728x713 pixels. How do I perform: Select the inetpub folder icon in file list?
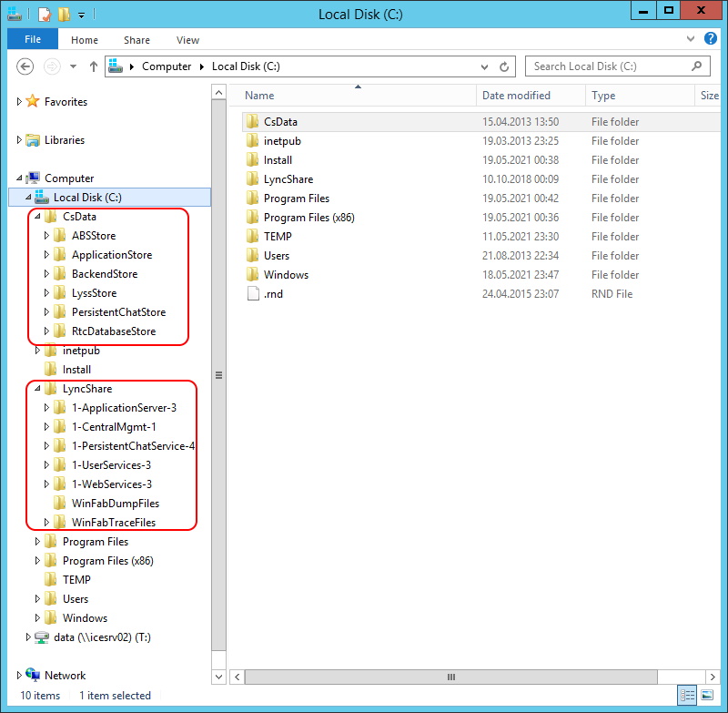click(252, 140)
